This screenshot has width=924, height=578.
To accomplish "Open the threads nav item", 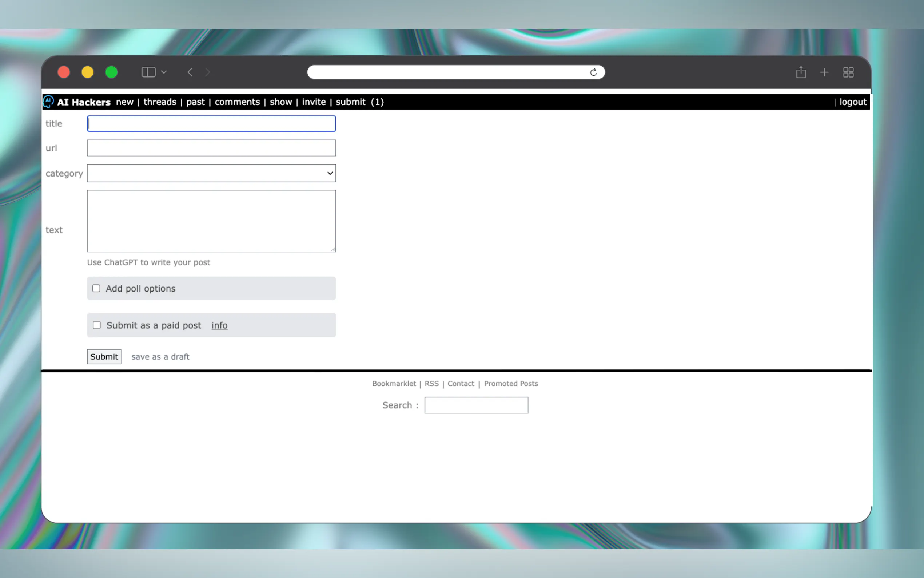I will pos(160,102).
